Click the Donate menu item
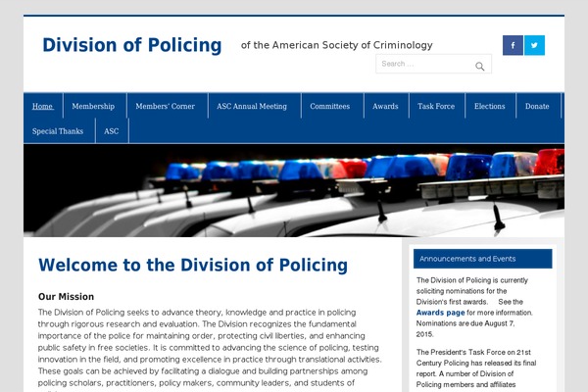588x392 pixels. tap(537, 106)
